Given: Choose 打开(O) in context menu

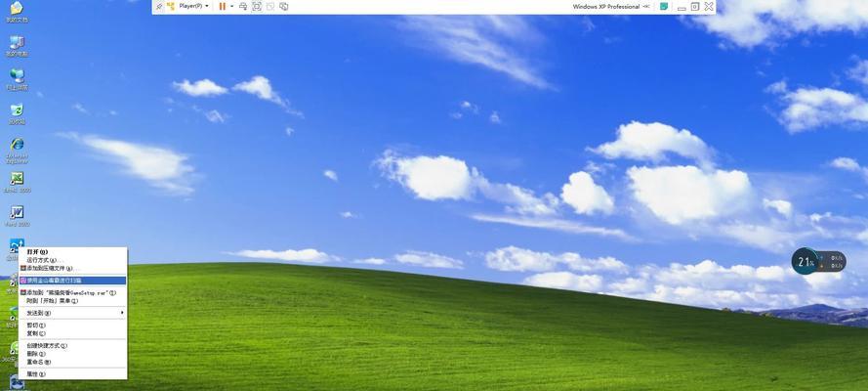Looking at the screenshot, I should point(72,252).
